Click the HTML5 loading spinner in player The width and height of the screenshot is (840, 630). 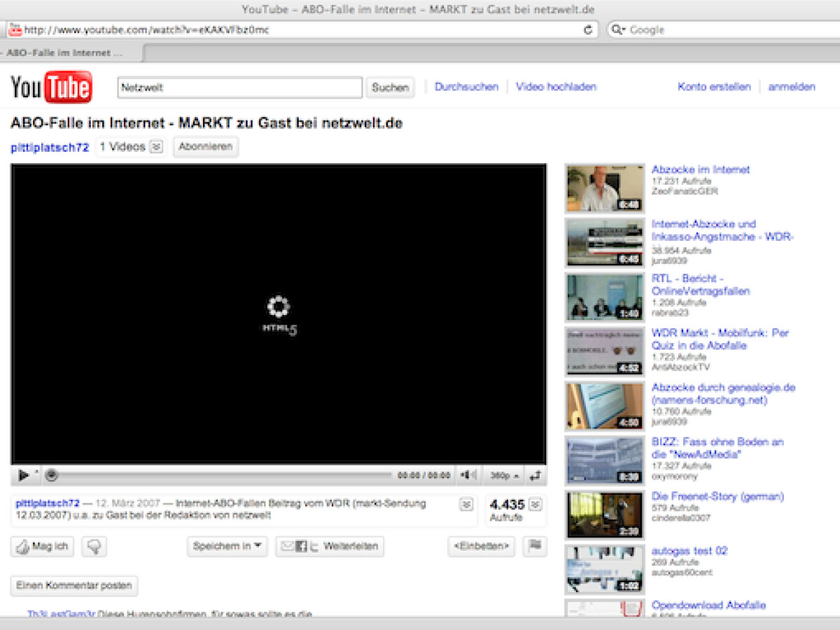[x=279, y=314]
